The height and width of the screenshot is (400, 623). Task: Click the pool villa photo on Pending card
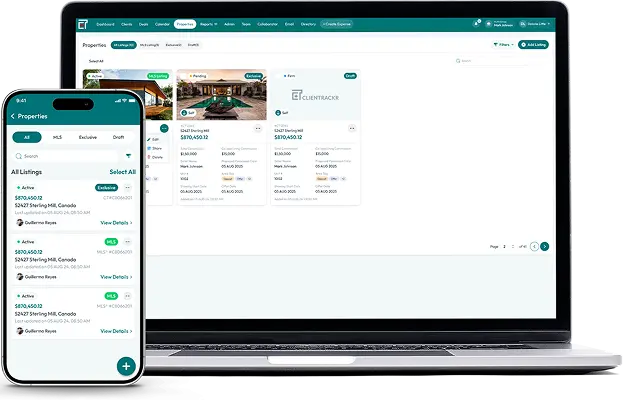222,95
